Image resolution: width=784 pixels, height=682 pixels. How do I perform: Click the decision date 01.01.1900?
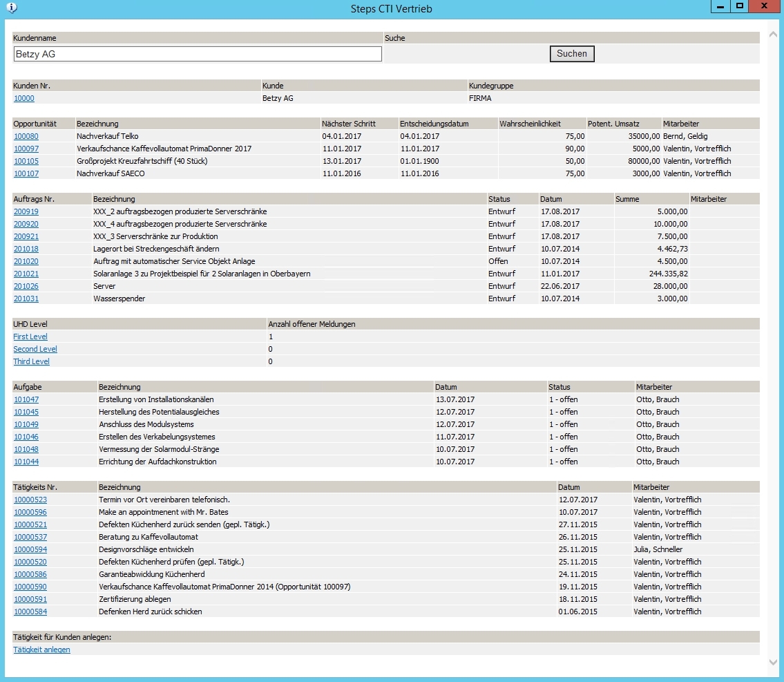click(419, 162)
